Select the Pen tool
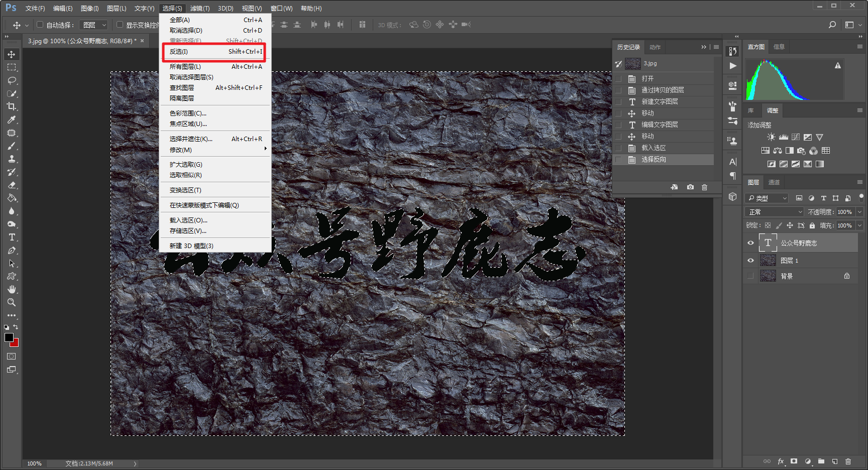The width and height of the screenshot is (868, 470). pyautogui.click(x=12, y=250)
